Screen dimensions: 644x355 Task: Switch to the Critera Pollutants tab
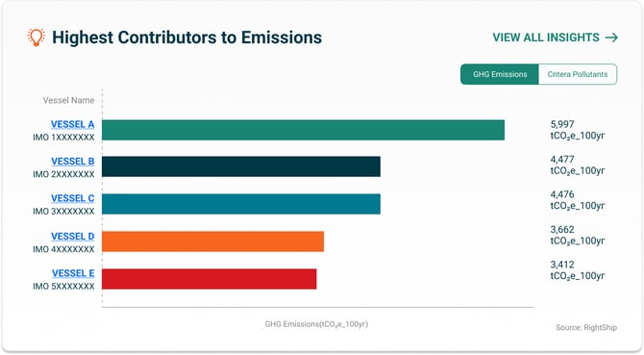pos(578,74)
